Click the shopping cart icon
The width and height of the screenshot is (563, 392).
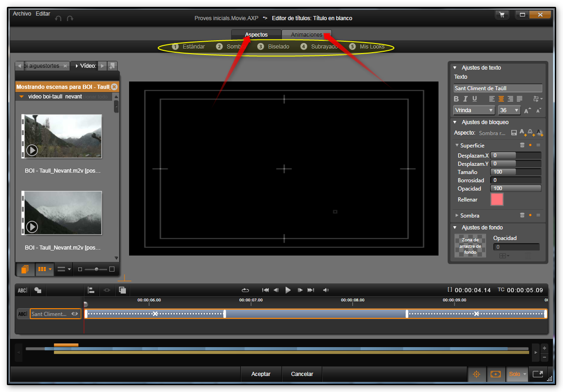click(x=502, y=15)
